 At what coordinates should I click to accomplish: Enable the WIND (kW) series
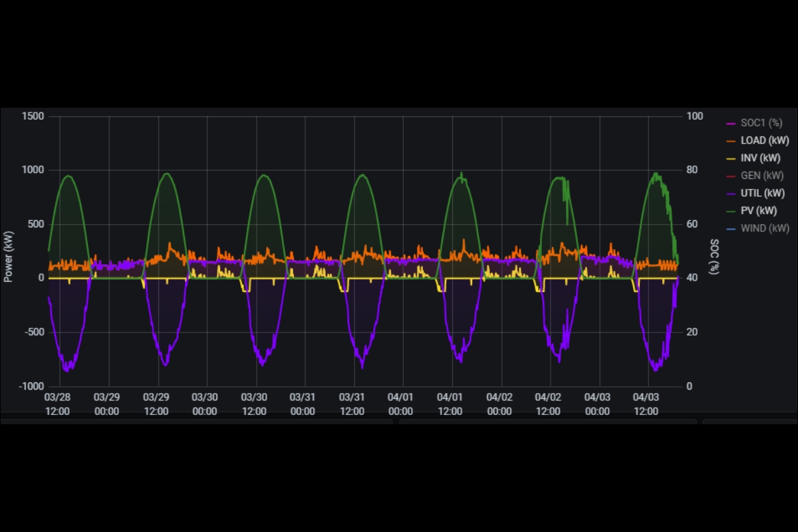coord(765,228)
